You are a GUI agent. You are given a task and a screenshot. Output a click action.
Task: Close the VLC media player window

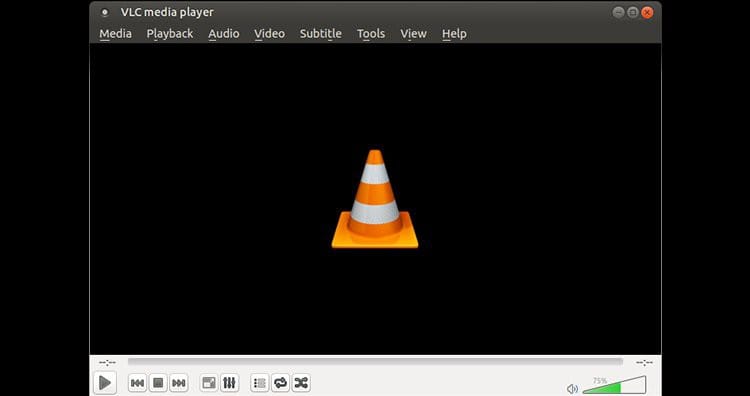(647, 12)
